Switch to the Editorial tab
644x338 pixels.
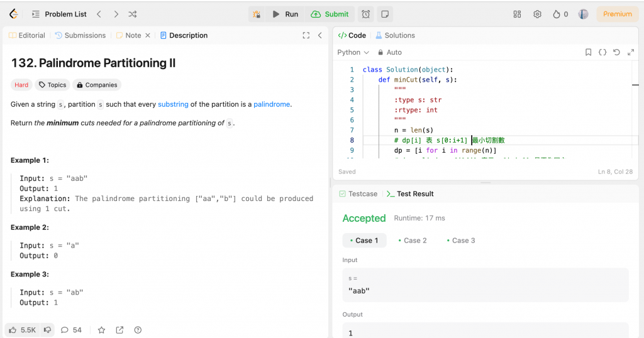point(27,35)
